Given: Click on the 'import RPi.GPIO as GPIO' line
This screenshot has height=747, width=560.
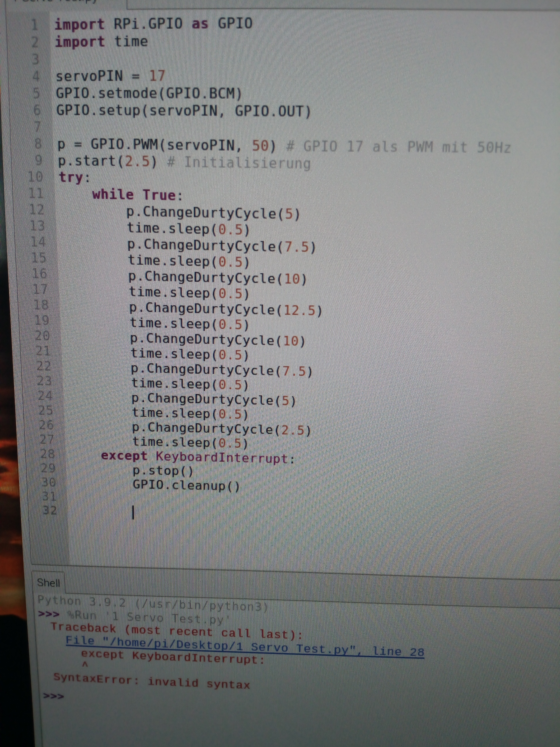Looking at the screenshot, I should pyautogui.click(x=153, y=24).
